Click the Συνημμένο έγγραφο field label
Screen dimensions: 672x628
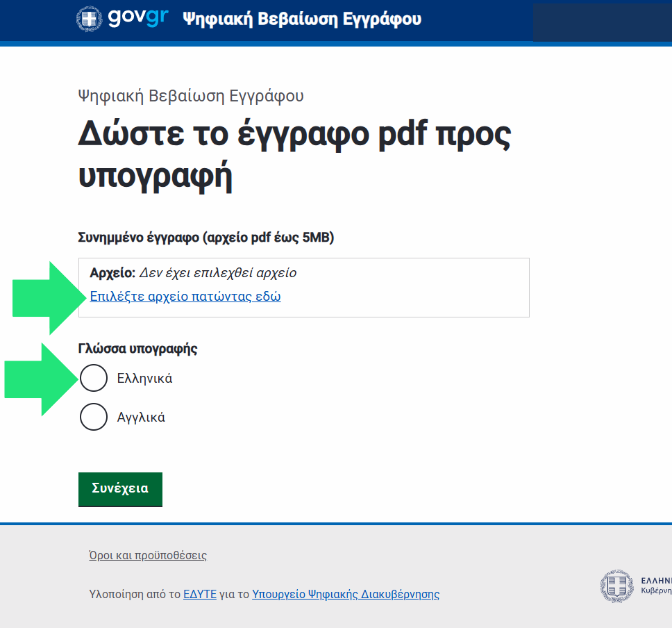pyautogui.click(x=206, y=238)
